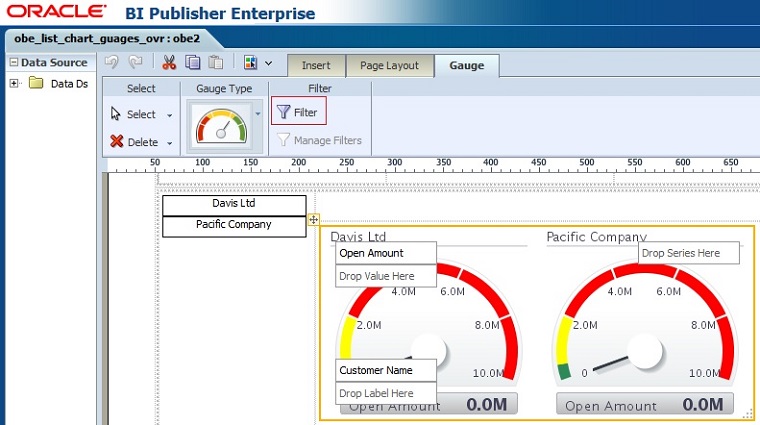This screenshot has width=760, height=425.
Task: Select the Gauge tab
Action: click(466, 65)
